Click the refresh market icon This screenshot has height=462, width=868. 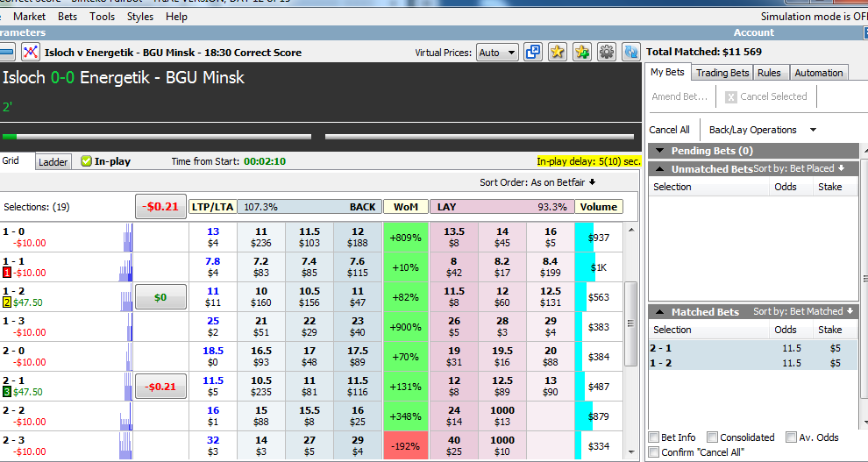point(630,52)
